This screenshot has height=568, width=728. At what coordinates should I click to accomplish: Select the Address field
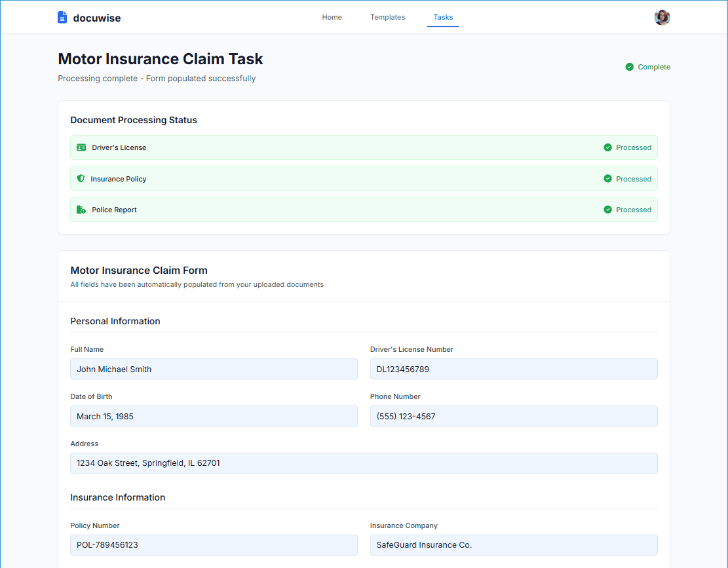click(364, 463)
